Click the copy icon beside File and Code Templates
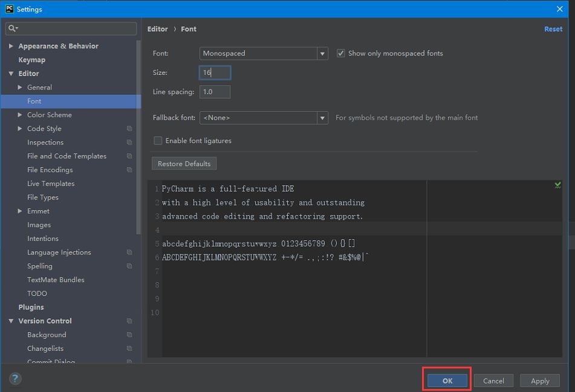This screenshot has width=575, height=392. click(129, 156)
